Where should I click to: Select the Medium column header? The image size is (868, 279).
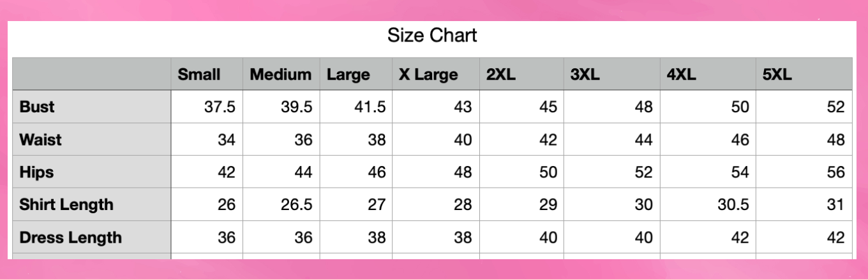point(280,75)
